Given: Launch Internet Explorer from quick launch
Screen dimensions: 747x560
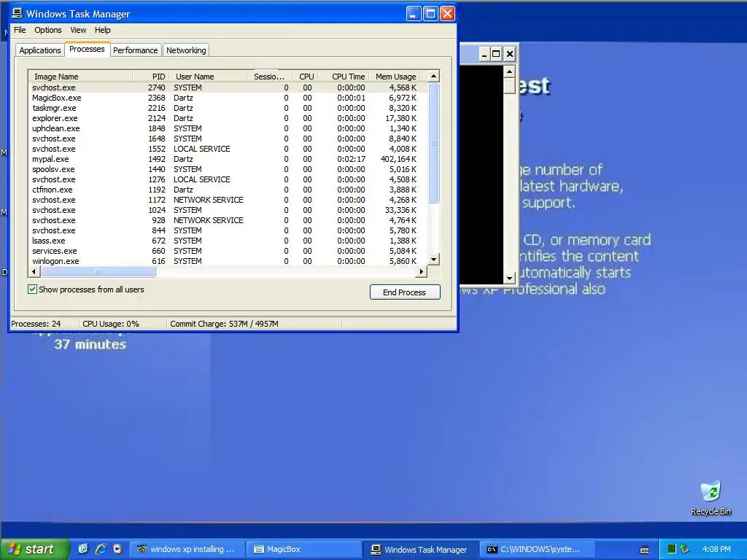Looking at the screenshot, I should (x=101, y=548).
